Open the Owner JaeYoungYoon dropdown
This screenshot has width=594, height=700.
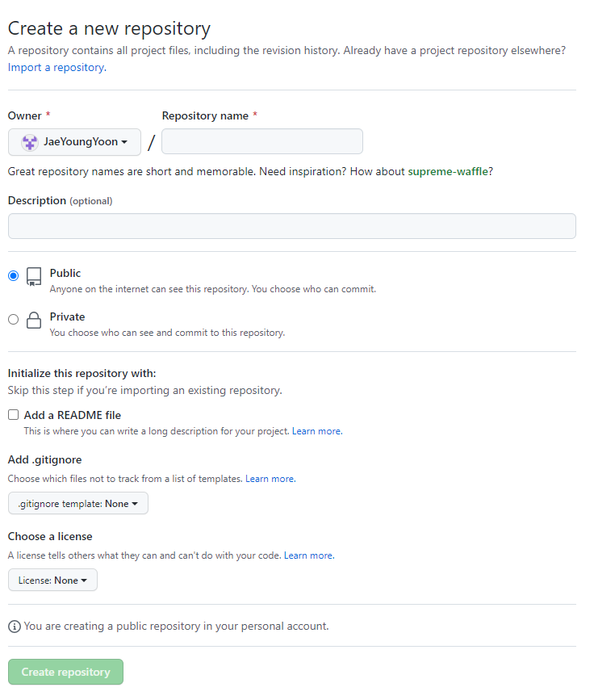[x=74, y=142]
